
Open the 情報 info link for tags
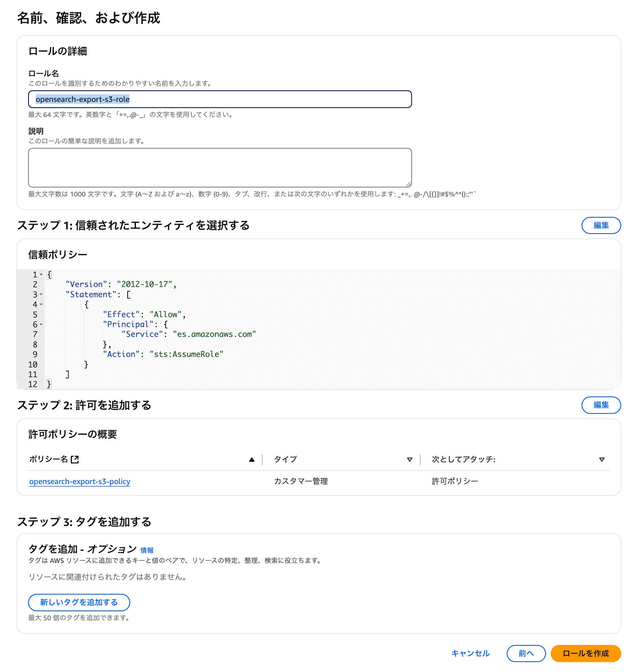pyautogui.click(x=147, y=550)
